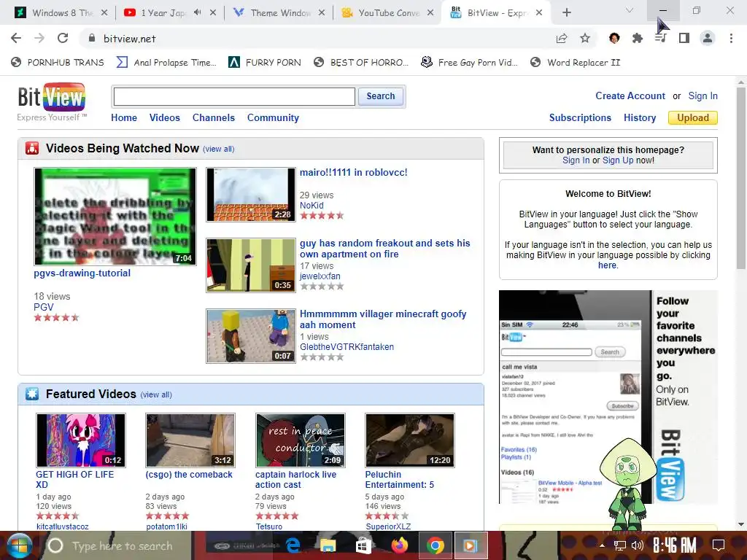The width and height of the screenshot is (747, 560).
Task: View all Featured Videos
Action: [156, 394]
